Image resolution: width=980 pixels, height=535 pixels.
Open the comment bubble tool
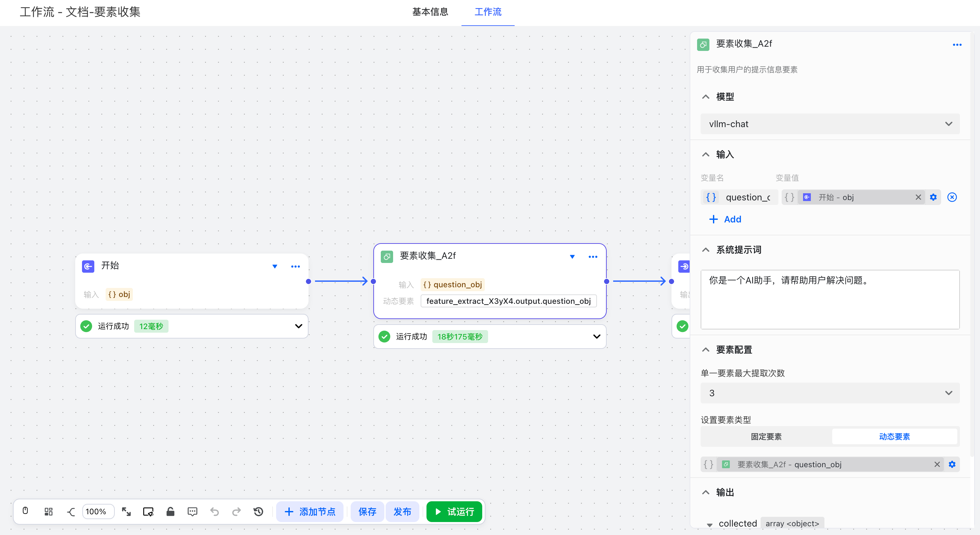[192, 511]
